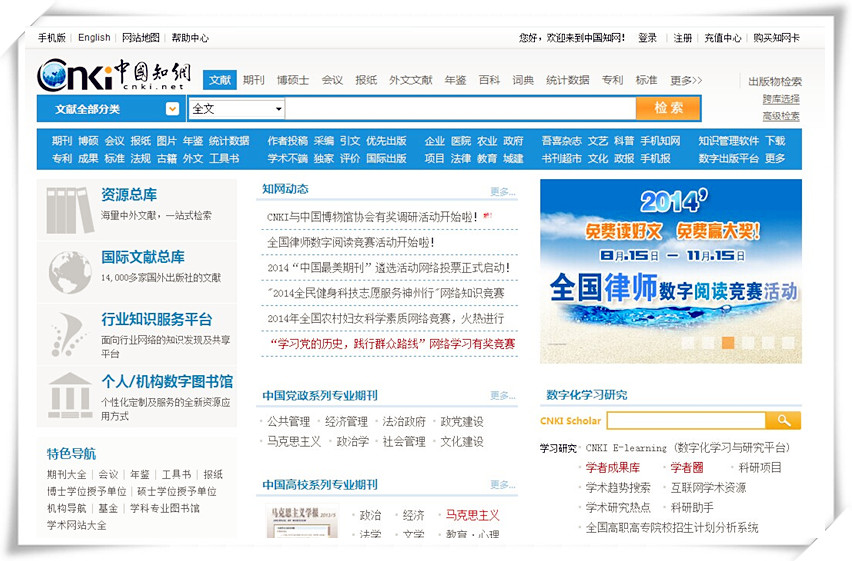Screen dimensions: 852x561
Task: Switch to English version
Action: [x=94, y=38]
